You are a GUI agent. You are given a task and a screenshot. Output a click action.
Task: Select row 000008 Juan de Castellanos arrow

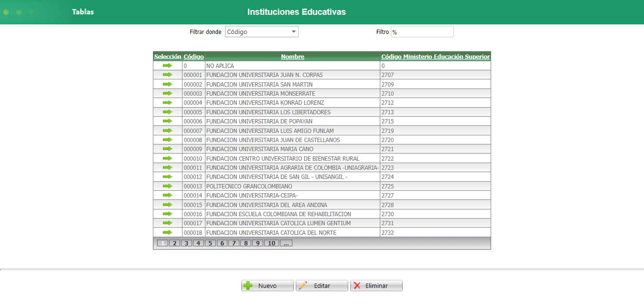(167, 140)
